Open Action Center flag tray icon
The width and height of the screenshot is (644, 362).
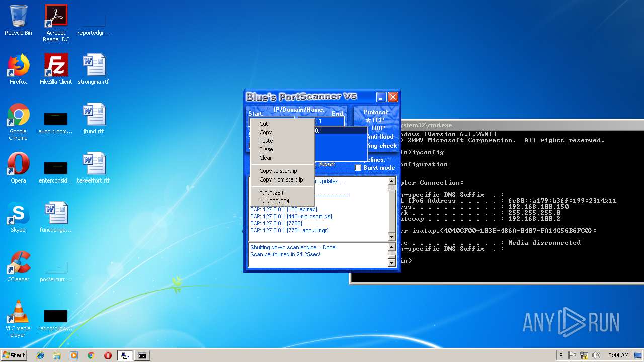pos(573,355)
